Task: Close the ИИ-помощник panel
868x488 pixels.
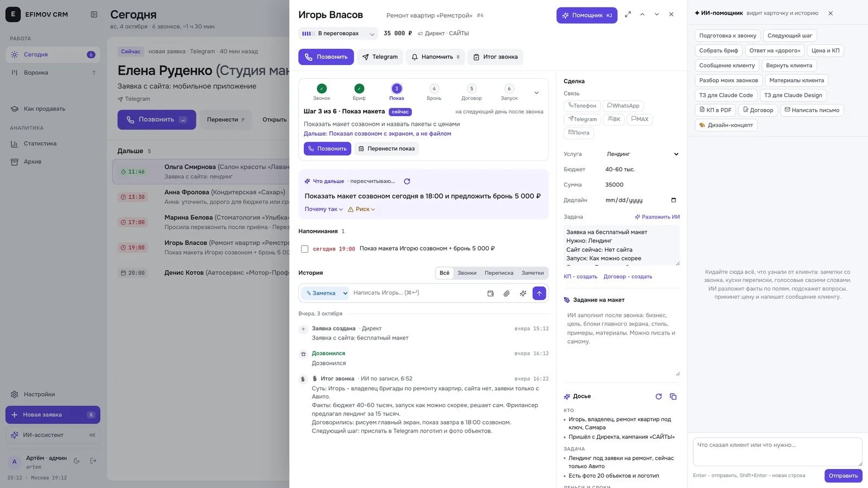Action: [x=831, y=13]
